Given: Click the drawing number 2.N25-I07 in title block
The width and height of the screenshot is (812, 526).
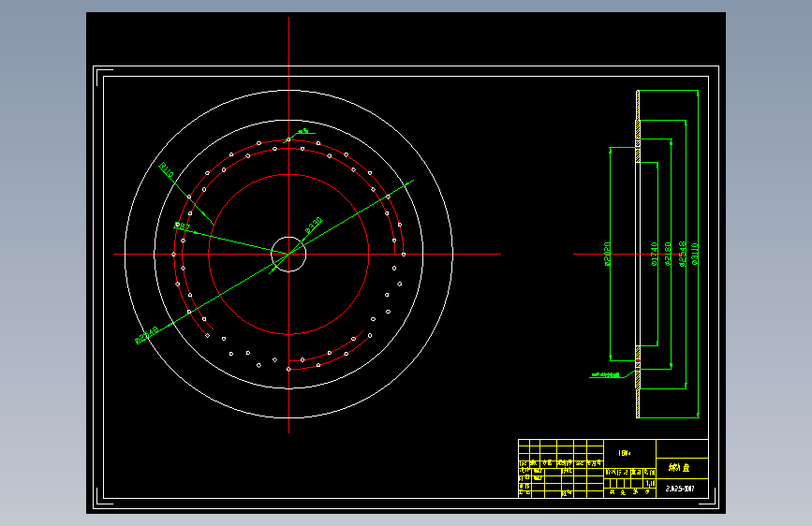Looking at the screenshot, I should 680,489.
